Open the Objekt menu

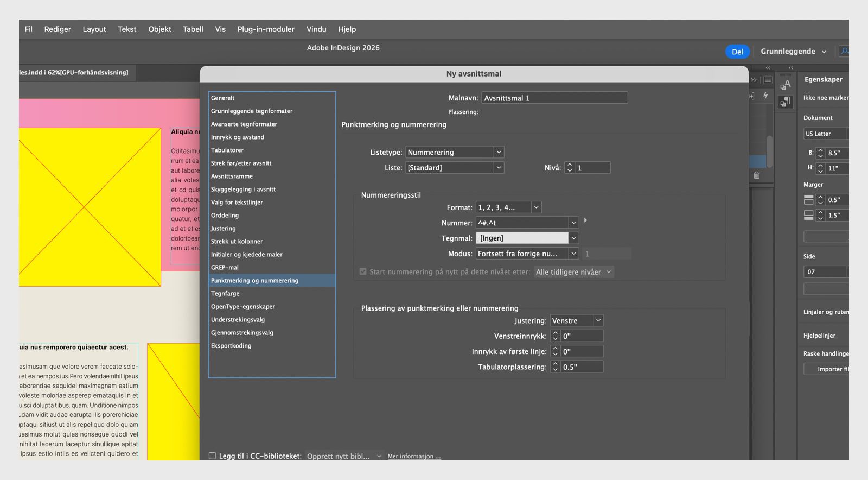159,29
